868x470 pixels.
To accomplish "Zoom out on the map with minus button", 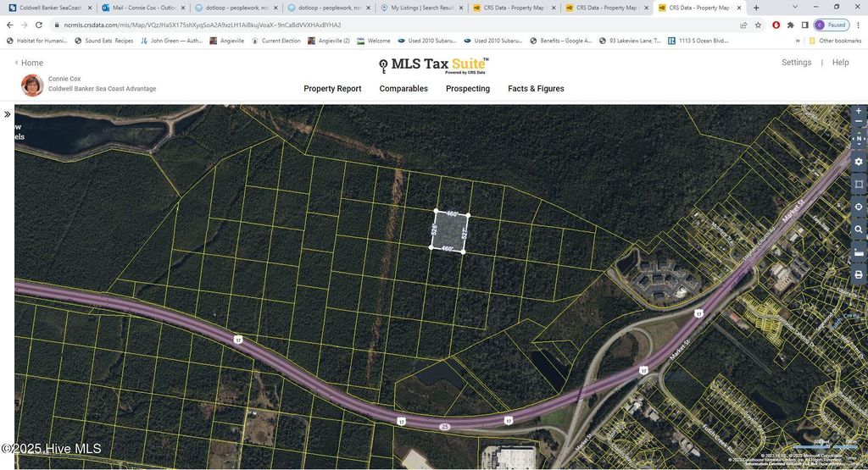I will point(858,123).
